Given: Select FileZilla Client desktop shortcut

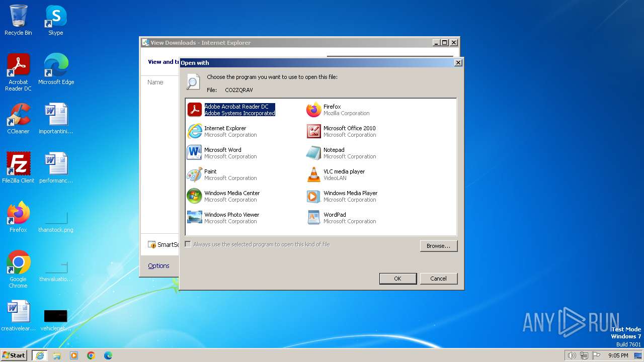Looking at the screenshot, I should (18, 168).
